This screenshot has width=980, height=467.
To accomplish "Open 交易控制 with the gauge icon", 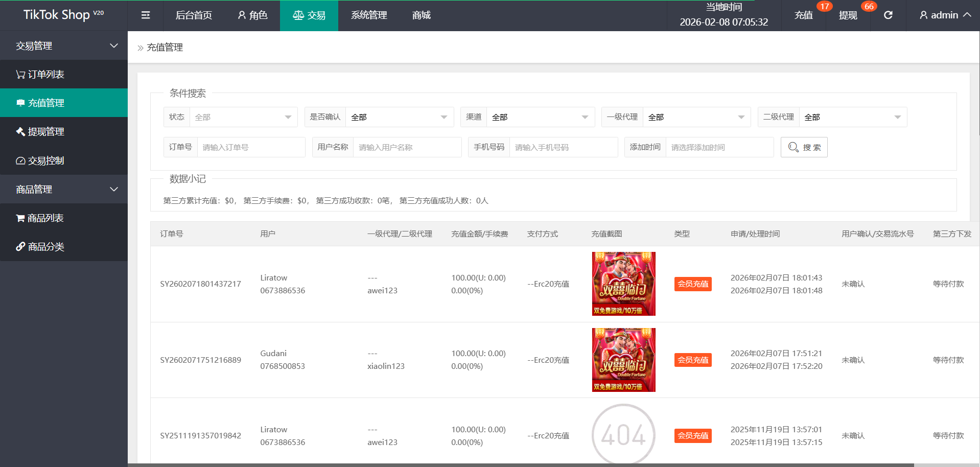I will tap(46, 161).
